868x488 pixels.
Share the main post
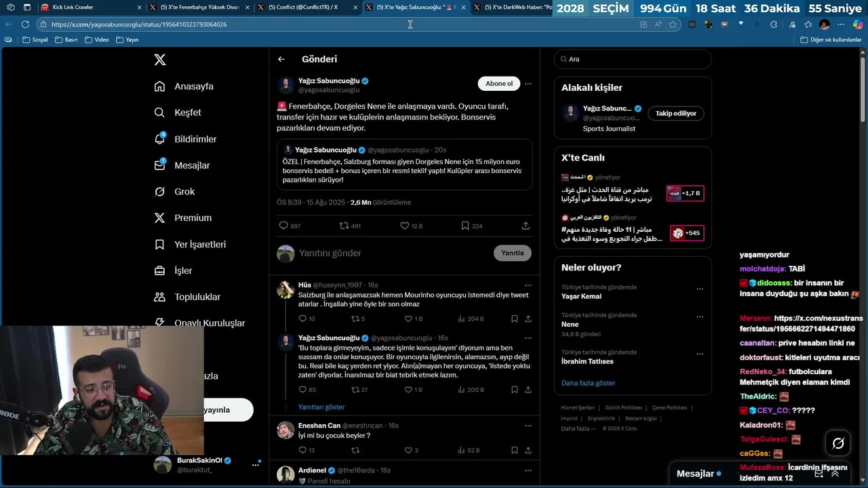(526, 226)
